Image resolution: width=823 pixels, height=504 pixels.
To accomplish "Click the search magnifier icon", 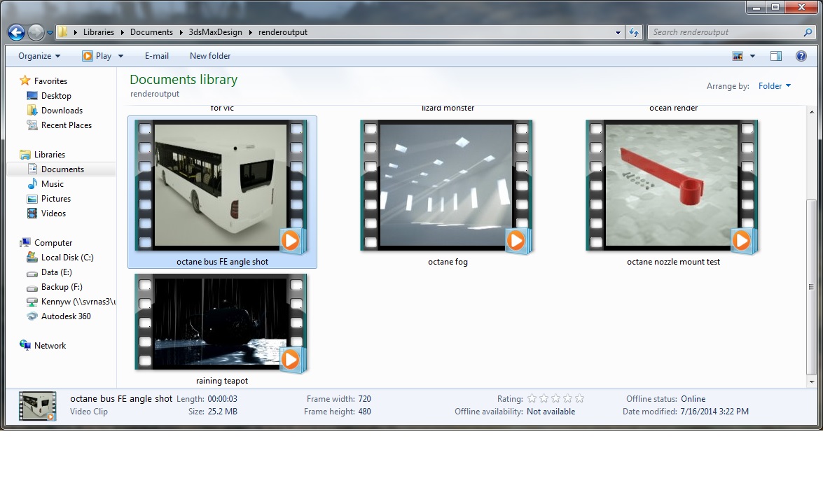I will click(808, 32).
